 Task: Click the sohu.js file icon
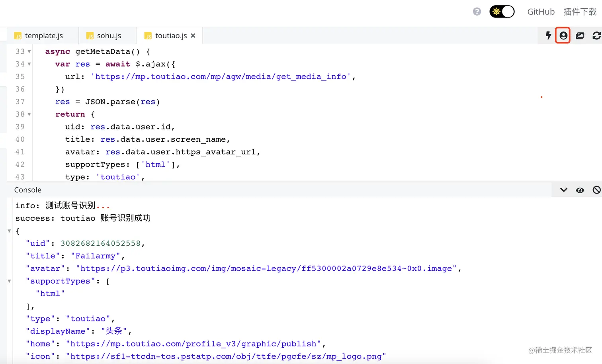(x=90, y=36)
